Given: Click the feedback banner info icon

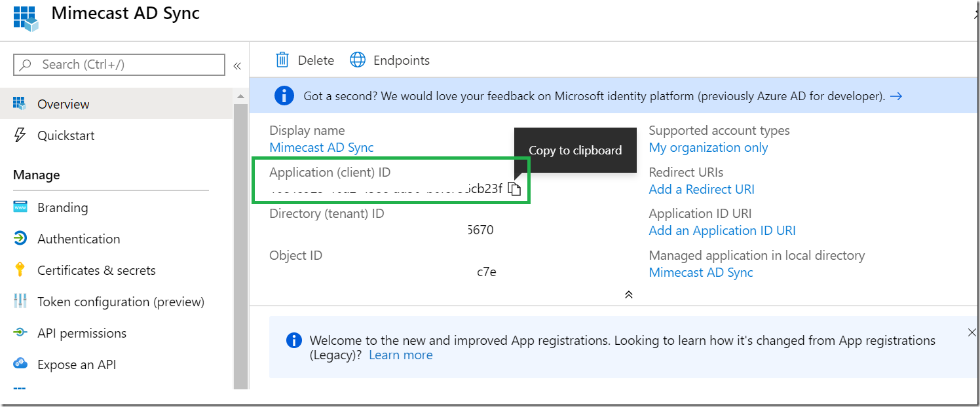Looking at the screenshot, I should pyautogui.click(x=284, y=96).
